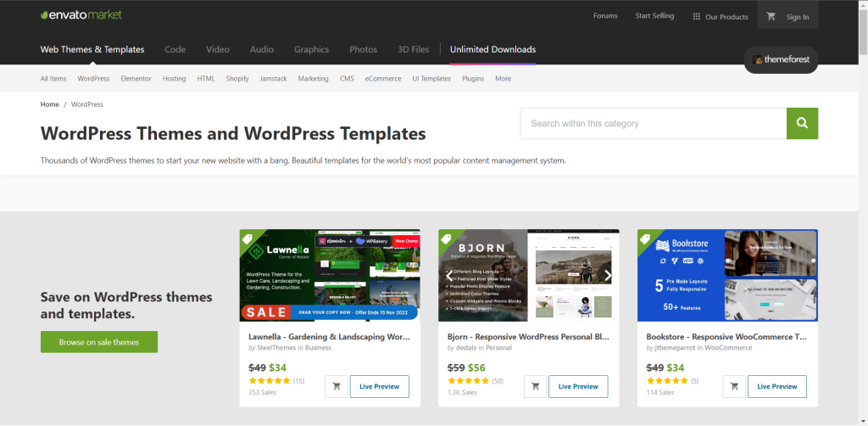Open the Graphics category
Screen dimensions: 868x426
[312, 49]
